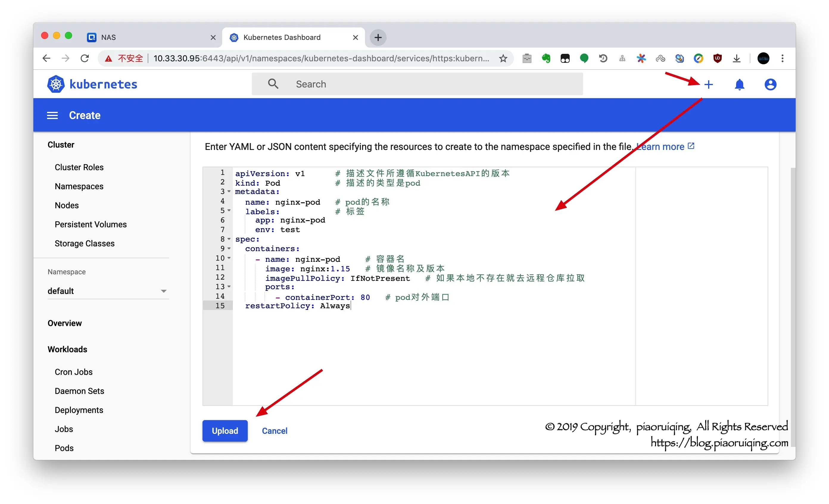The height and width of the screenshot is (504, 829).
Task: Click the Upload button
Action: pyautogui.click(x=225, y=431)
